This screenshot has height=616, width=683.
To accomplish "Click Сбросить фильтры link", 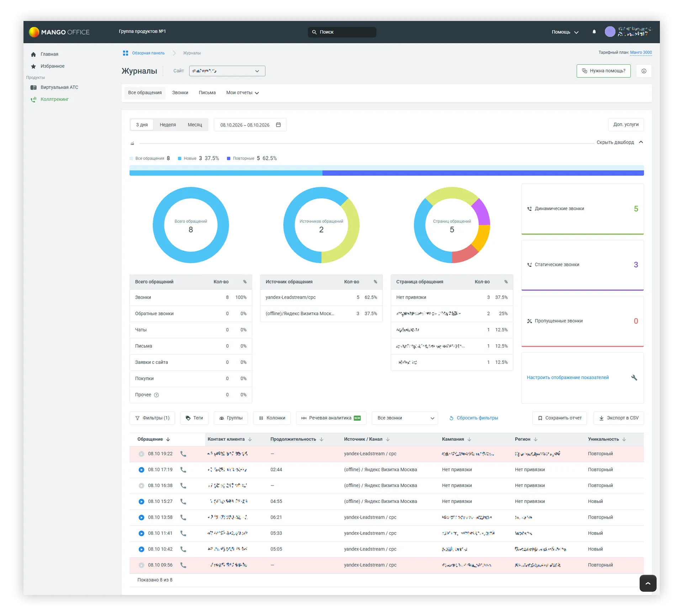I will tap(473, 418).
